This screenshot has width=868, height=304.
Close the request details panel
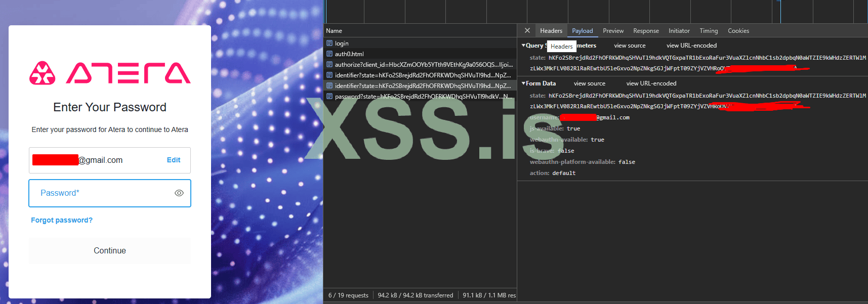point(527,30)
